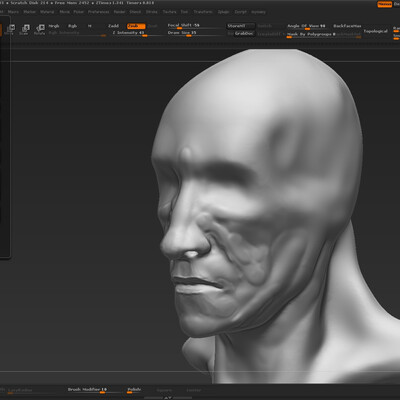Click the Brush Modifier slider

point(87,390)
